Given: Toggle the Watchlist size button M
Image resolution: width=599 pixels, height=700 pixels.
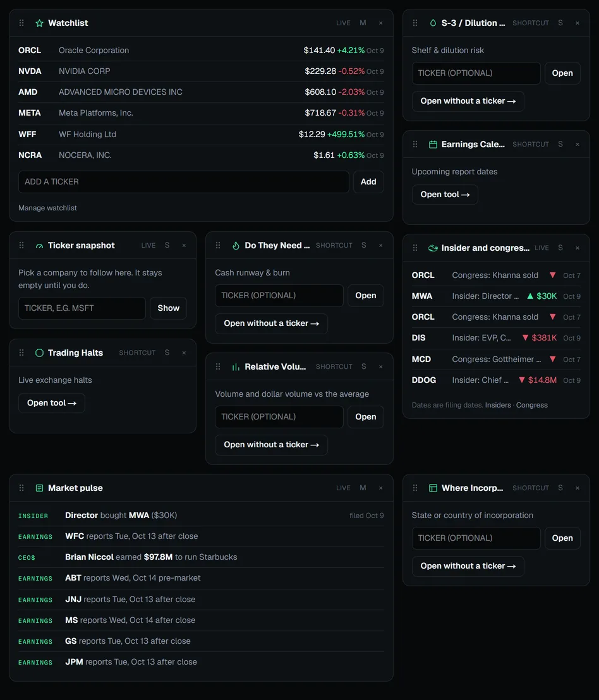Looking at the screenshot, I should pyautogui.click(x=363, y=23).
